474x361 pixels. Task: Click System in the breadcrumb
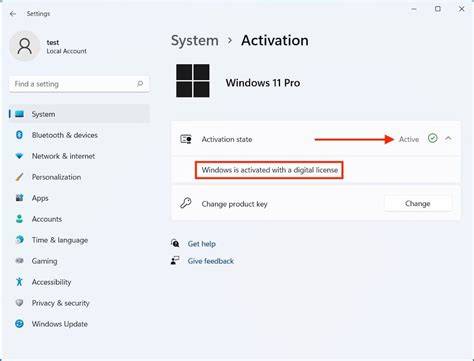point(195,41)
